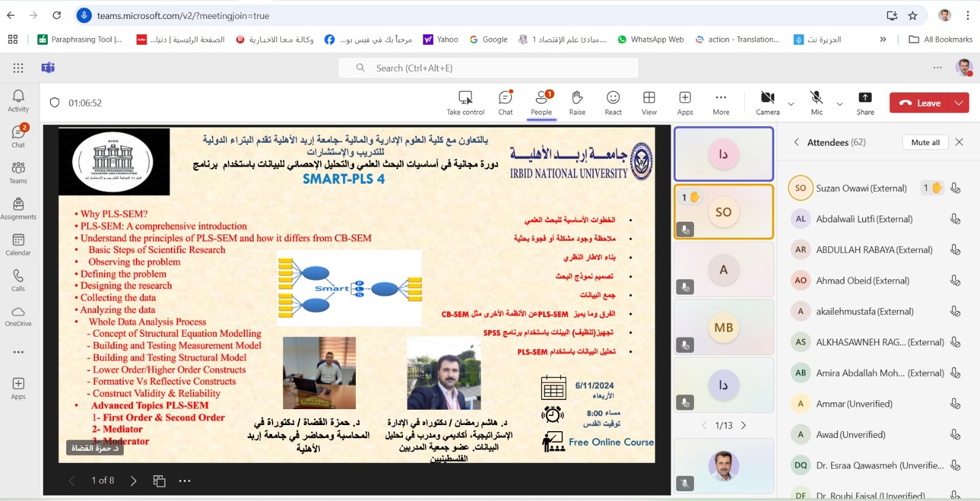Open React emoji options

tap(613, 102)
